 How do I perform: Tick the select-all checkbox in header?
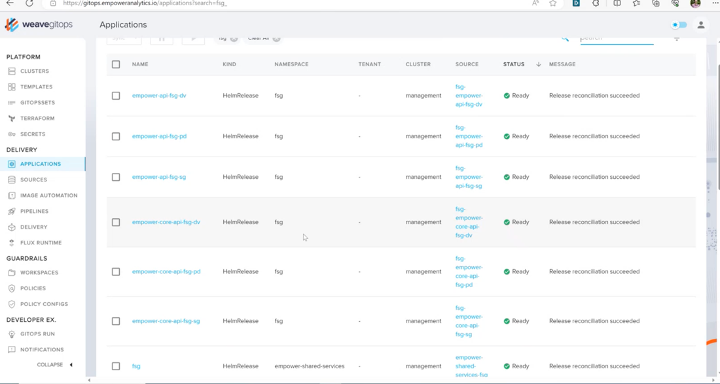116,64
